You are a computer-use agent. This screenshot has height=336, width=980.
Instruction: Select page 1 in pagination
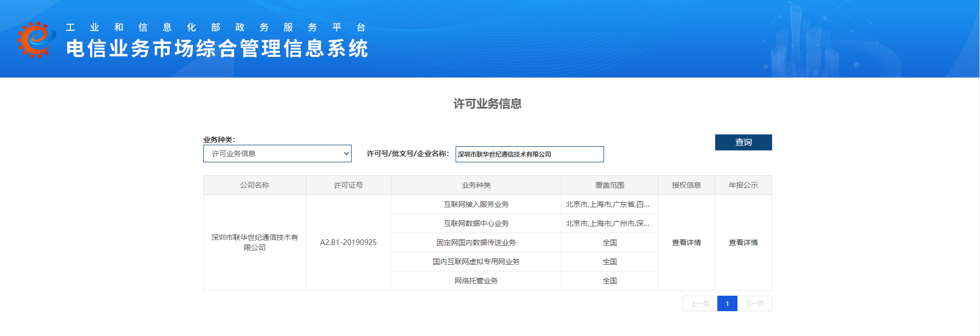[727, 303]
